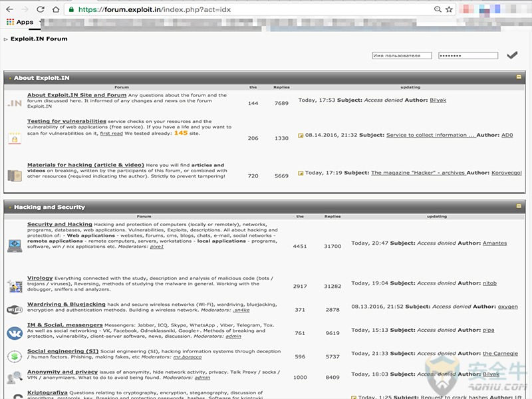Open the Security and Hacking forum

[60, 224]
